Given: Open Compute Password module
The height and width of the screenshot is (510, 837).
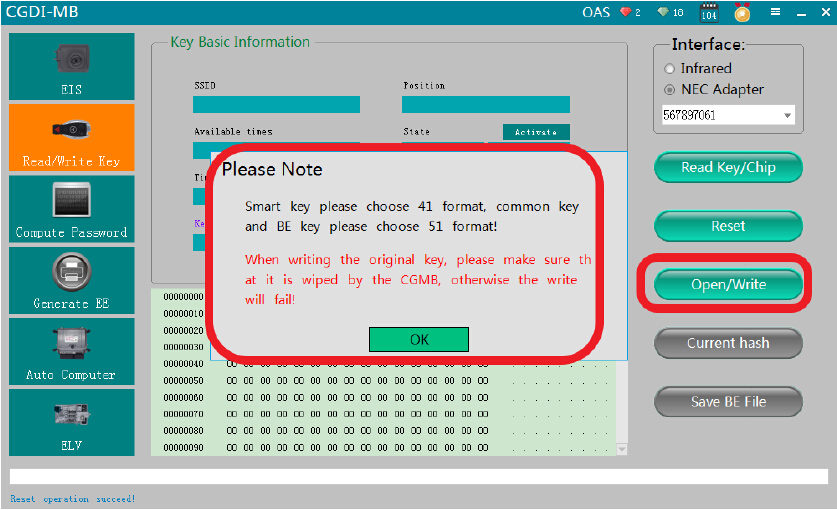Looking at the screenshot, I should pos(72,209).
